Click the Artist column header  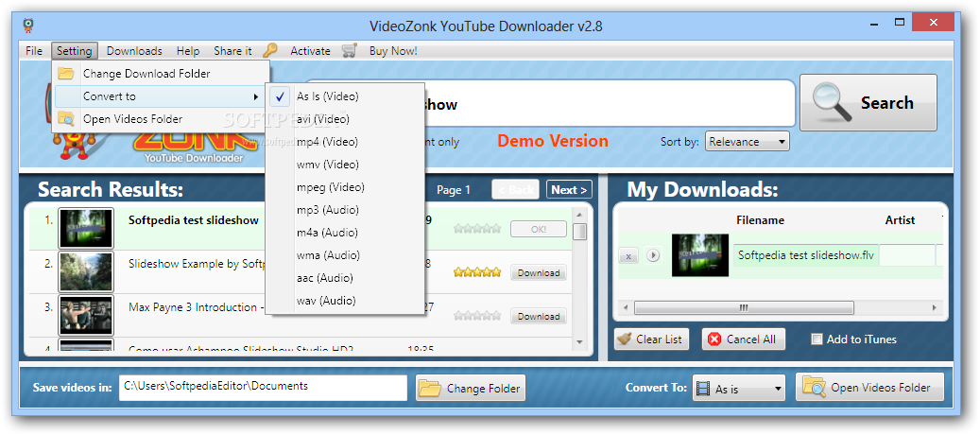point(900,220)
